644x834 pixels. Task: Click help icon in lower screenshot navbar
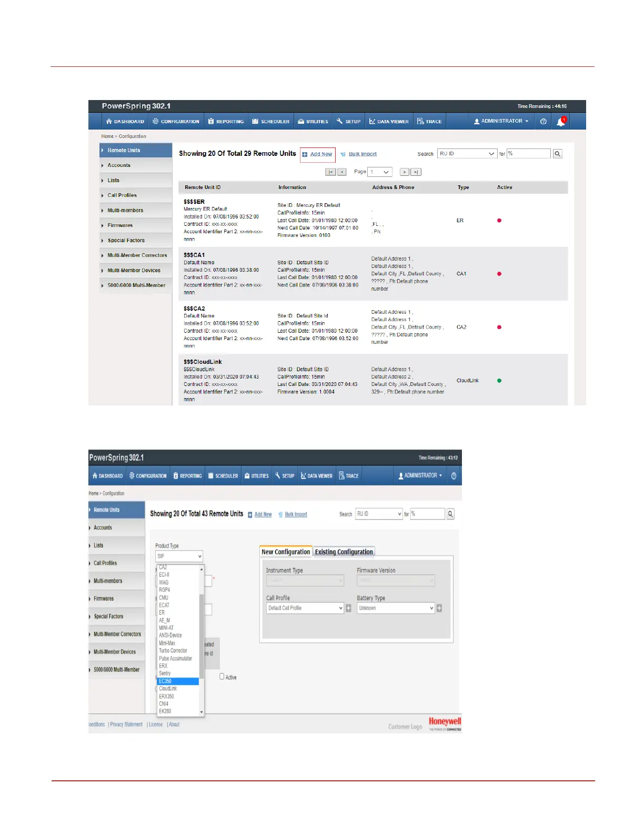pyautogui.click(x=454, y=475)
